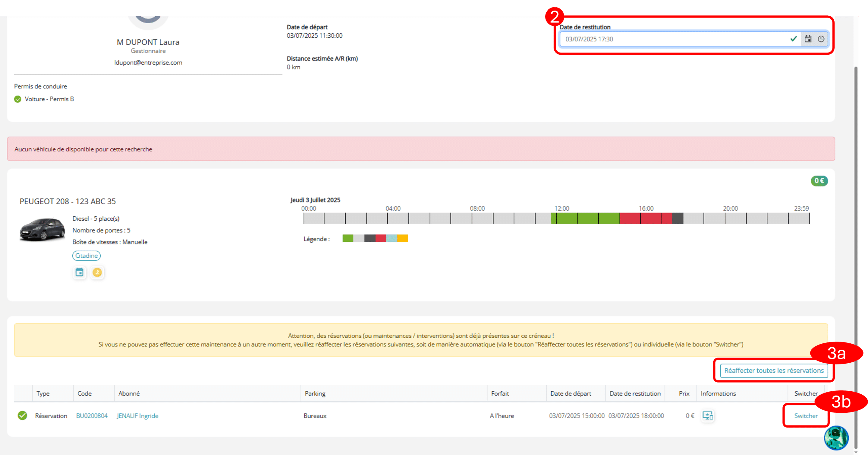Click the green validation checkmark in date field
Image resolution: width=868 pixels, height=455 pixels.
(794, 39)
